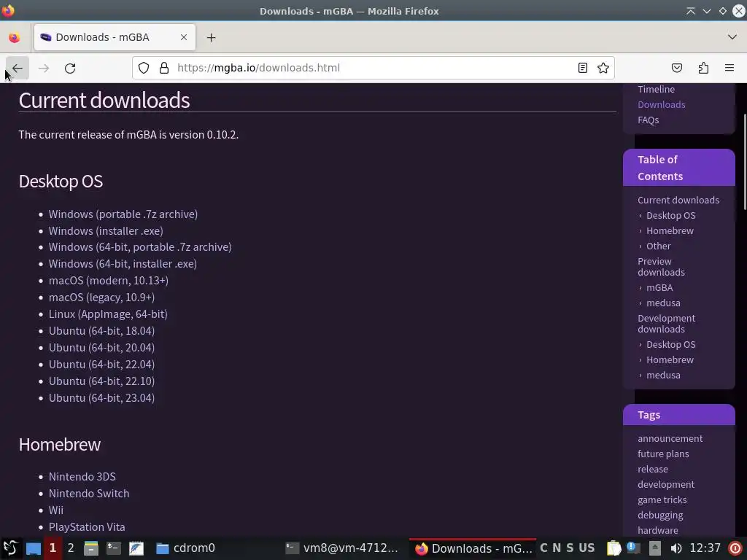Select the Downloads - mGBA tab
The width and height of the screenshot is (747, 560).
pyautogui.click(x=115, y=37)
